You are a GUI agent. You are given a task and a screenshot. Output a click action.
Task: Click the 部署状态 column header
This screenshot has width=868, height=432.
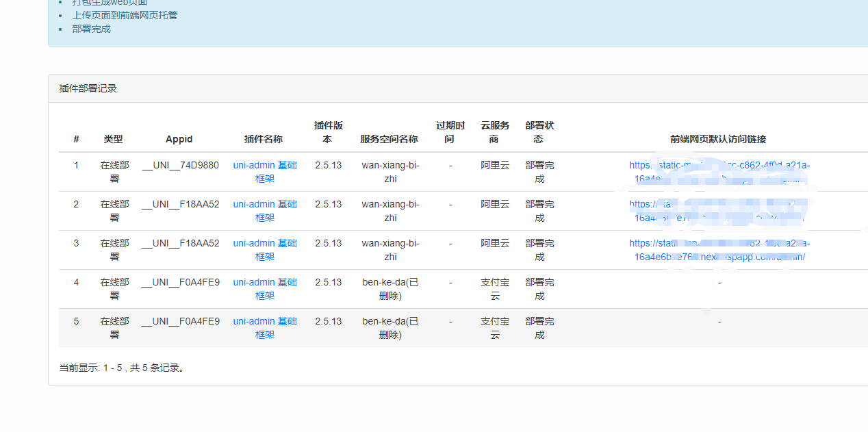click(539, 132)
